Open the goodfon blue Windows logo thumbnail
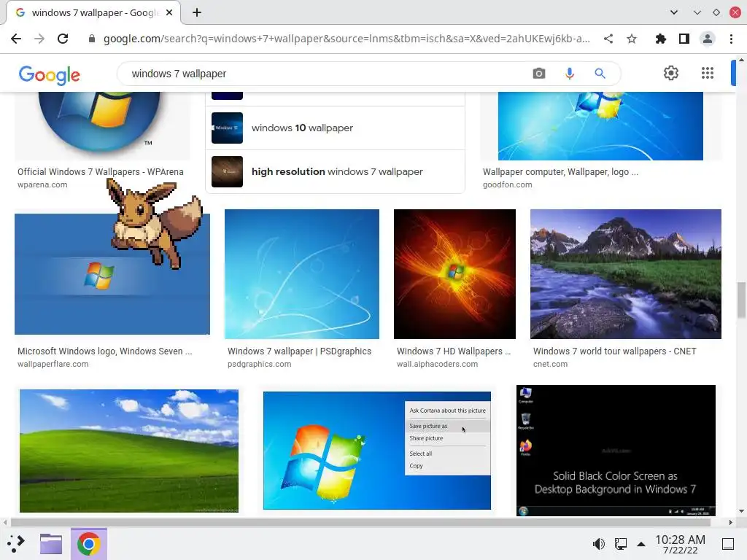This screenshot has width=747, height=560. (x=600, y=125)
